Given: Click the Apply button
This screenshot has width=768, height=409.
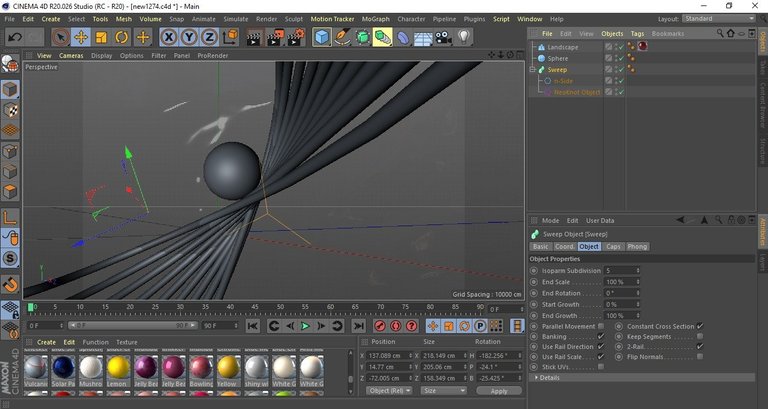Looking at the screenshot, I should click(499, 391).
